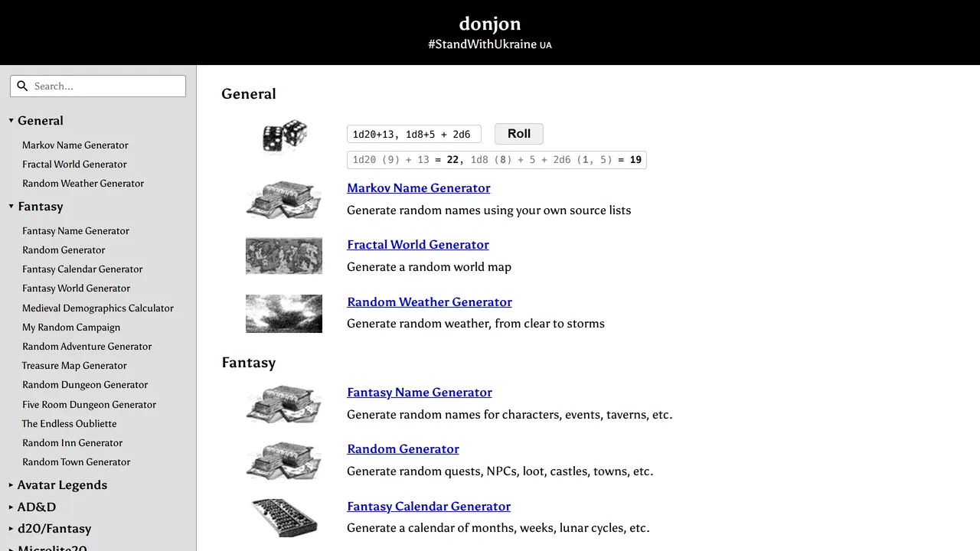Select Fantasy Calendar Generator in sidebar
This screenshot has height=551, width=980.
83,269
